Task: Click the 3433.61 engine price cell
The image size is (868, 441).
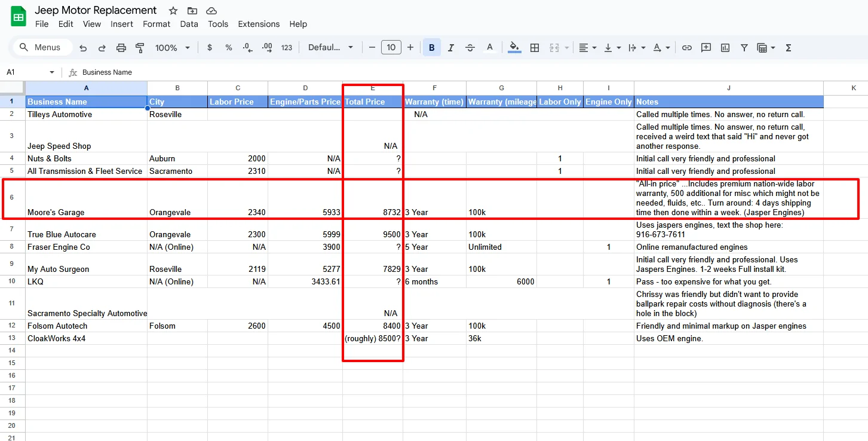Action: (305, 281)
